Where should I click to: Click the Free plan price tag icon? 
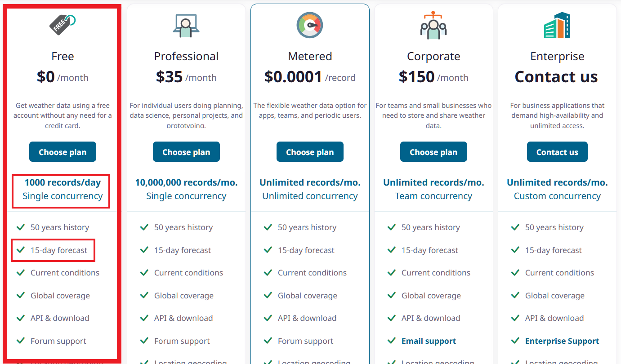click(x=63, y=25)
